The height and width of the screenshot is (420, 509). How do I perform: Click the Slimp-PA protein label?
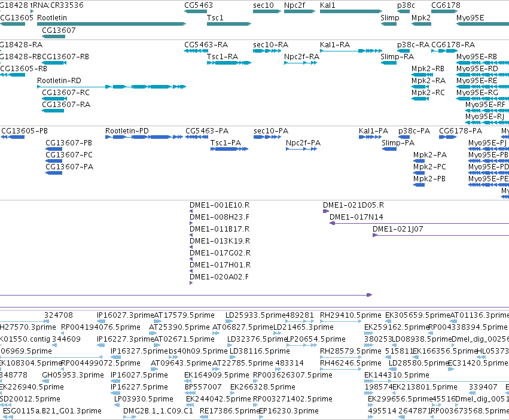[398, 143]
